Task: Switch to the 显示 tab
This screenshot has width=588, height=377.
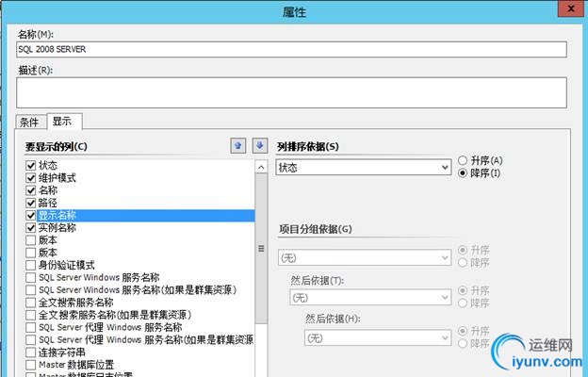Action: 62,122
